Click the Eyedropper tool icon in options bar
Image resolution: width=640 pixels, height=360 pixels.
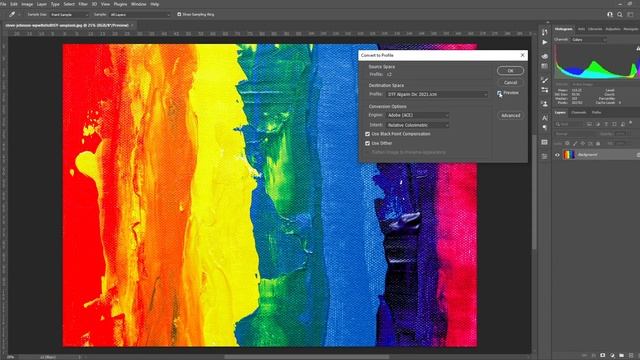[x=12, y=14]
